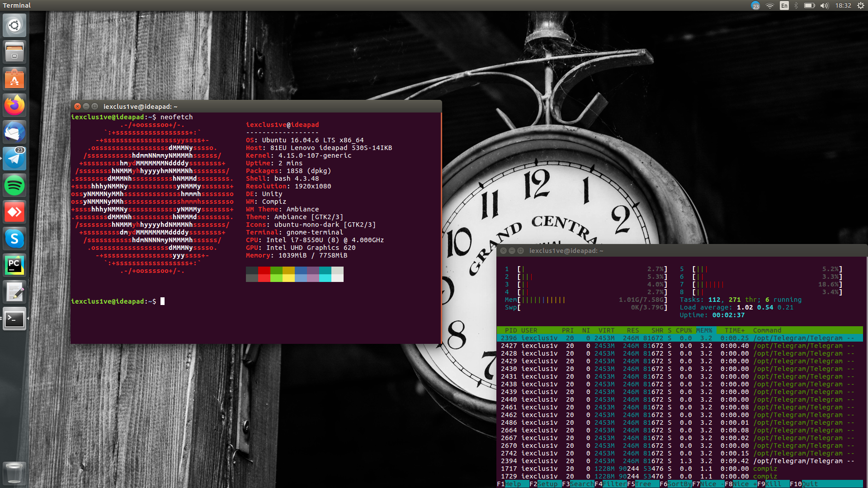This screenshot has height=488, width=868.
Task: Select htop process row PID 2427
Action: click(679, 346)
